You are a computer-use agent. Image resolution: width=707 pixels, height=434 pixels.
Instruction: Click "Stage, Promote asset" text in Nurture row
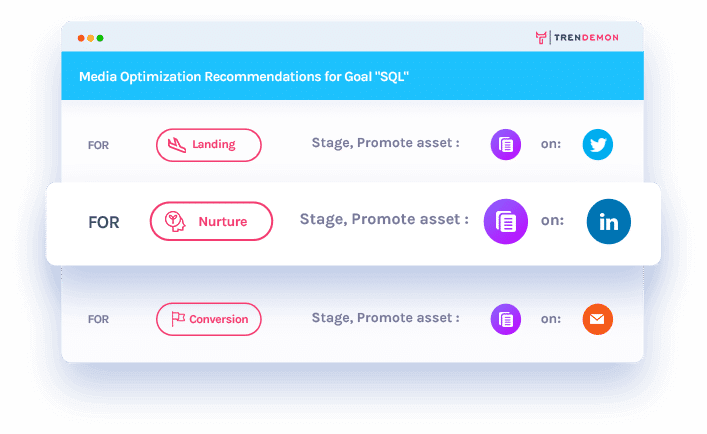384,220
